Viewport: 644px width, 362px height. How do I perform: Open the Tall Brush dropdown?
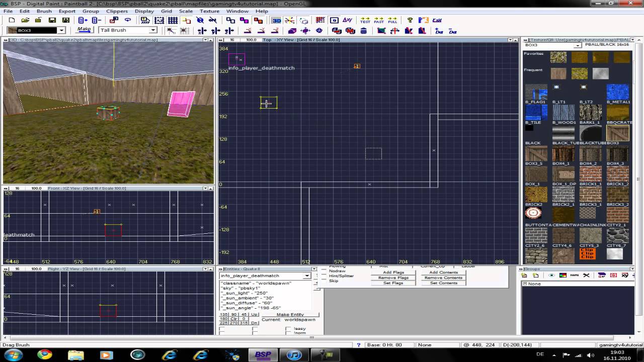[x=154, y=30]
